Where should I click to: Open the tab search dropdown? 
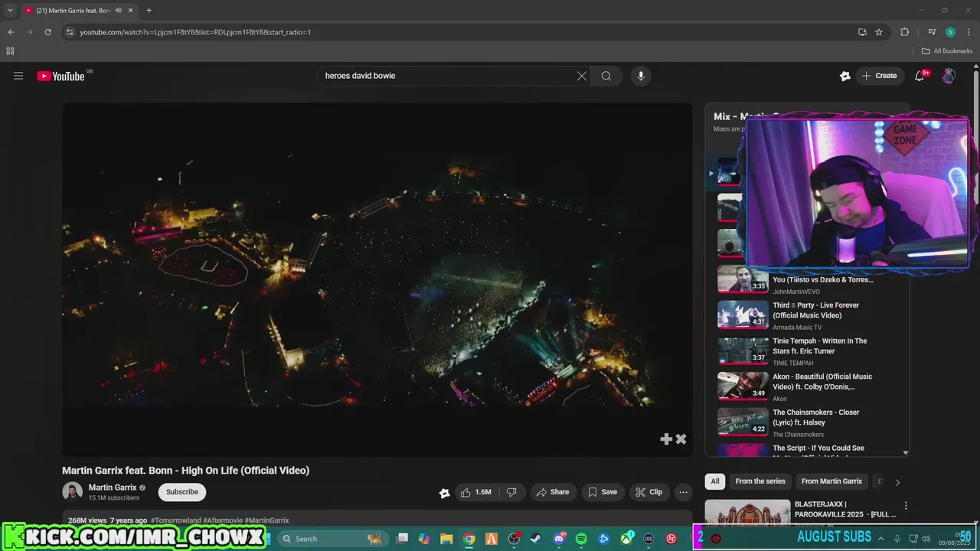click(x=10, y=11)
